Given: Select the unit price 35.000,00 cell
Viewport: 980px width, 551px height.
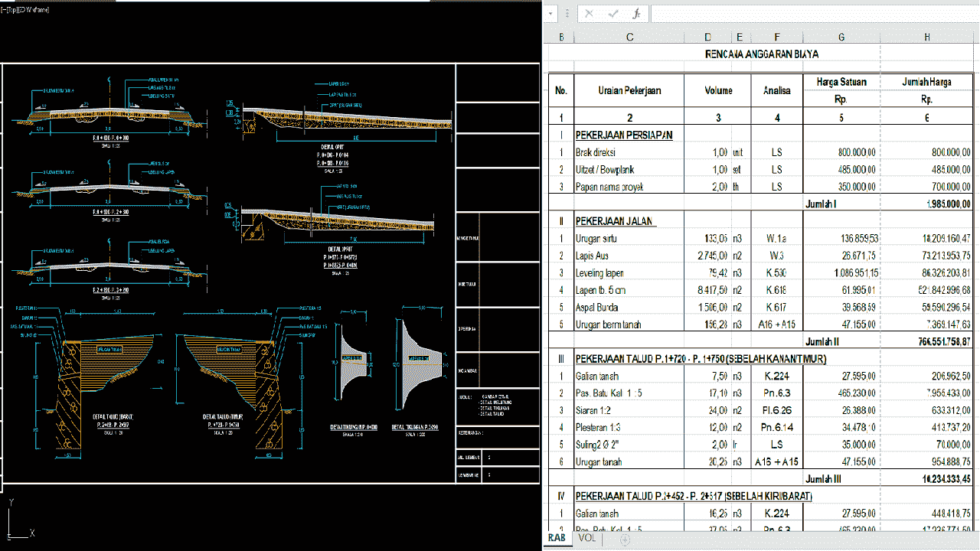Looking at the screenshot, I should (x=841, y=445).
